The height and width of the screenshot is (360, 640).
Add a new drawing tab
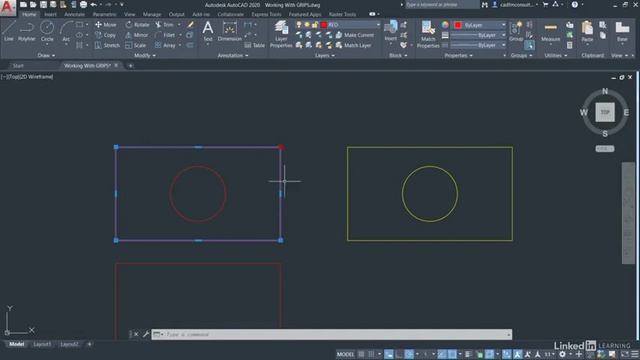click(131, 66)
